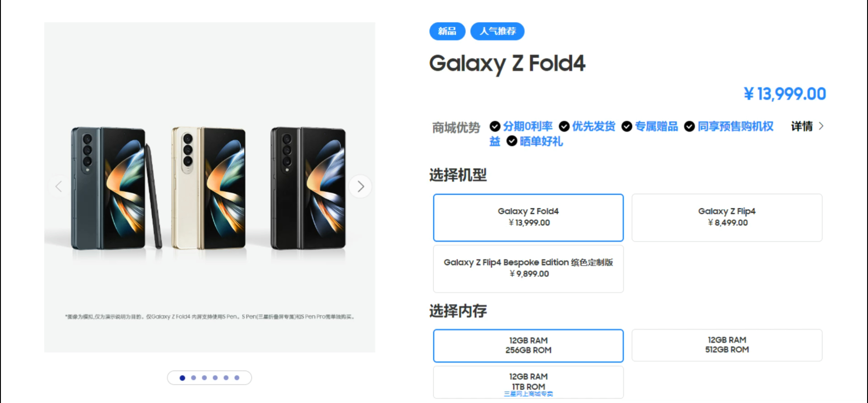
Task: Click the checkmark icon beside 晒单好礼
Action: pyautogui.click(x=512, y=141)
